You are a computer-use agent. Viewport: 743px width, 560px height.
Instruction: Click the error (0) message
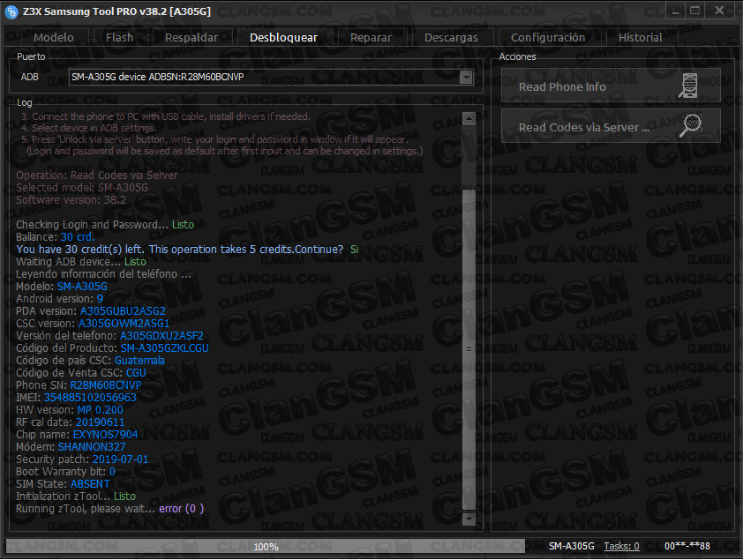click(x=181, y=508)
